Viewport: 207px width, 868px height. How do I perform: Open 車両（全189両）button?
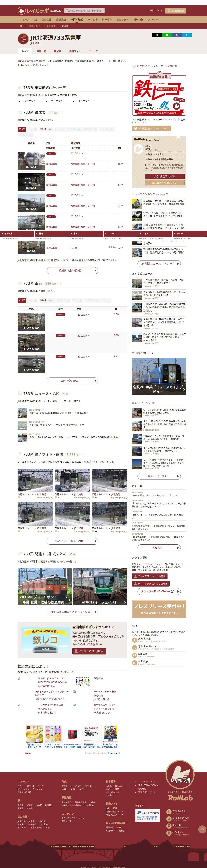coord(72,381)
